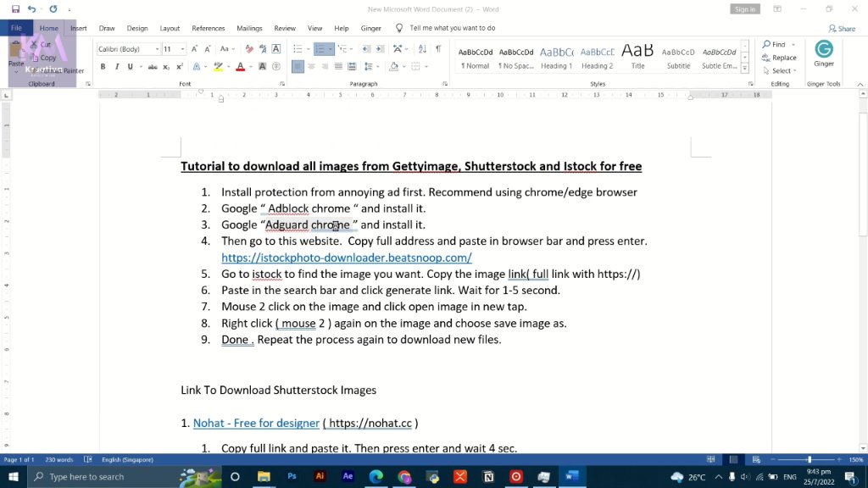This screenshot has height=488, width=868.
Task: Open the Ginger tool
Action: pyautogui.click(x=824, y=53)
